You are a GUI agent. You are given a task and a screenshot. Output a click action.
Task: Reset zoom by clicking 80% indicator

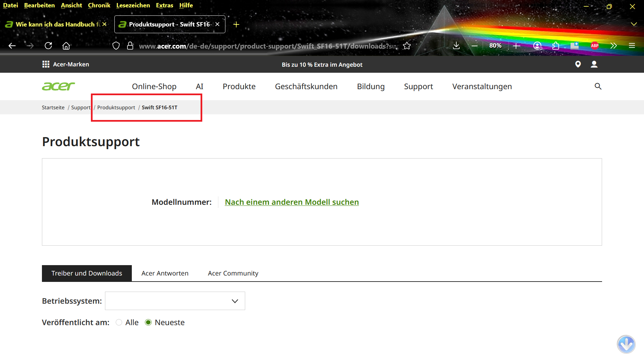coord(495,46)
